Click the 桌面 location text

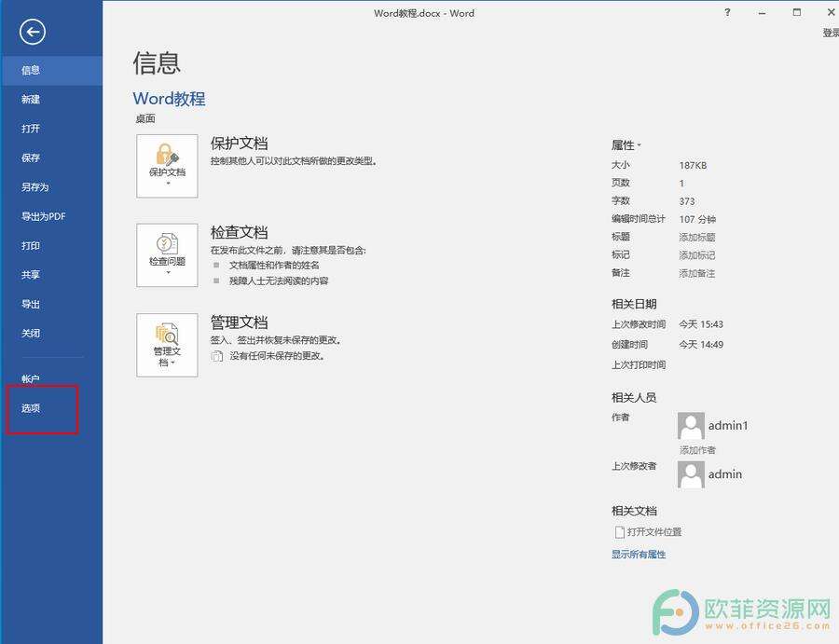[x=145, y=118]
